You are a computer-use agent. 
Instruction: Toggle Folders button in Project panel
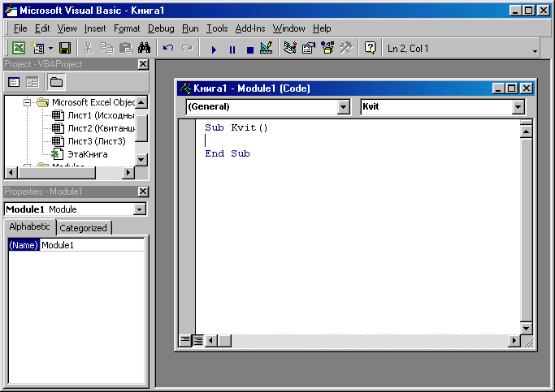(56, 82)
